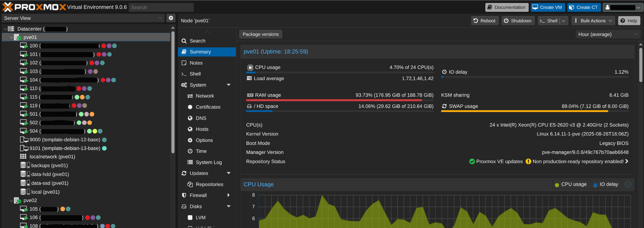Expand the Firewall submenu
This screenshot has width=644, height=228.
point(229,195)
